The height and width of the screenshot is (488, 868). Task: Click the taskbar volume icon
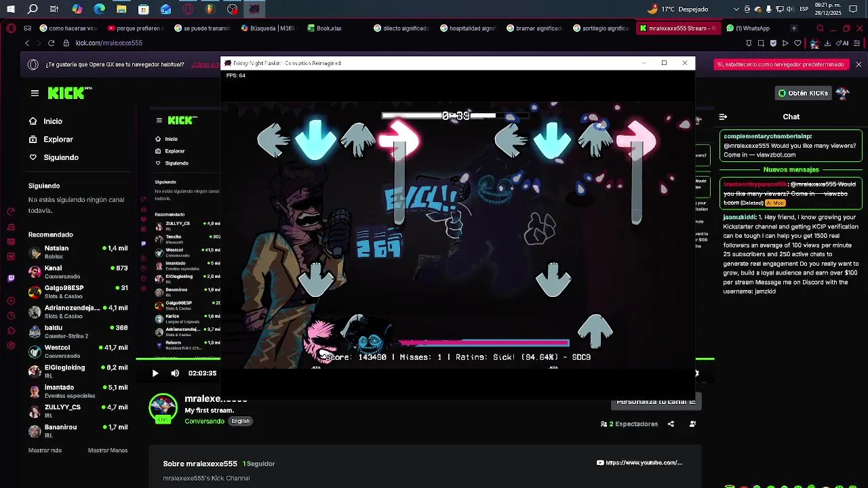(789, 9)
